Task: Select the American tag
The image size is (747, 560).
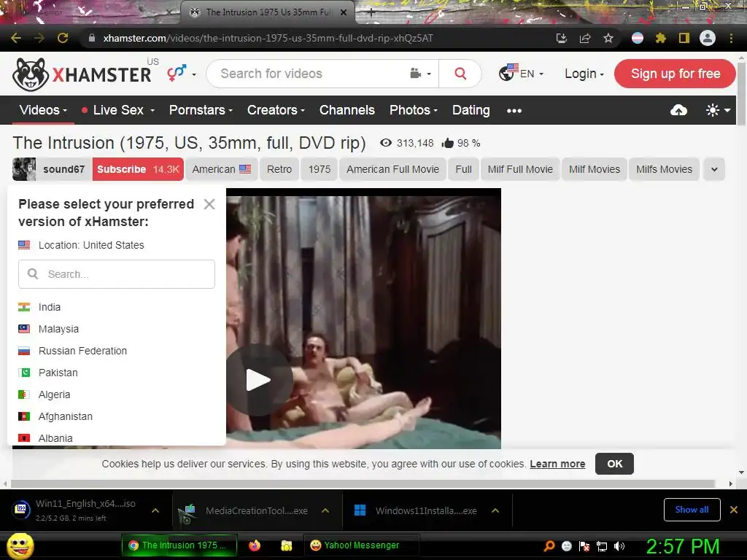Action: tap(222, 169)
